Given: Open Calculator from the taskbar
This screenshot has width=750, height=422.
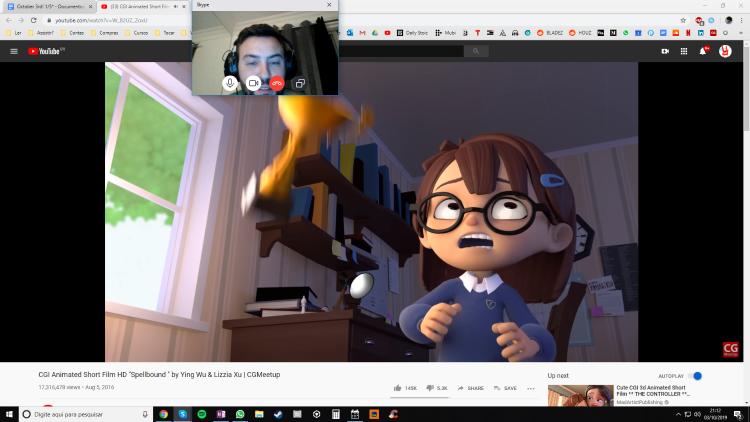Looking at the screenshot, I should (336, 414).
